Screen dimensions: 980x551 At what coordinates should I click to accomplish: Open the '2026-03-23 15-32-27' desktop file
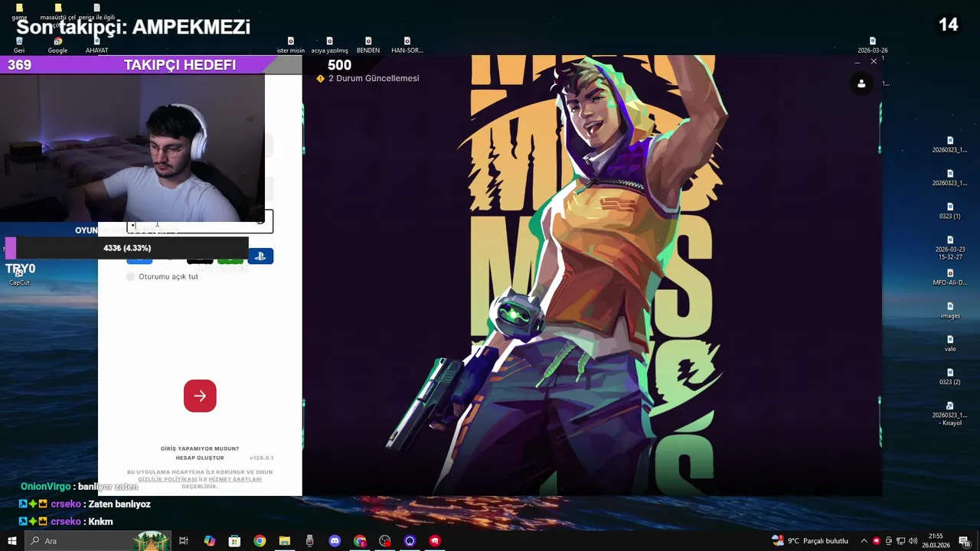[x=950, y=247]
